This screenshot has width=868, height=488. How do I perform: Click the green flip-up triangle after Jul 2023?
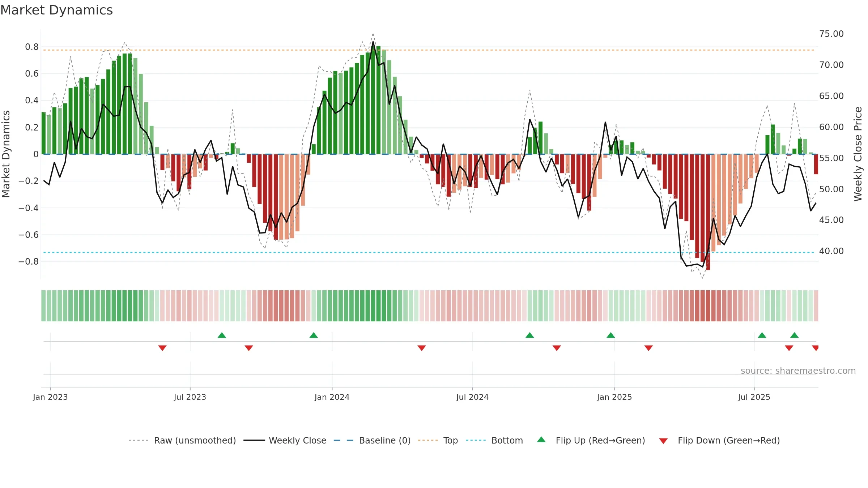pyautogui.click(x=222, y=335)
